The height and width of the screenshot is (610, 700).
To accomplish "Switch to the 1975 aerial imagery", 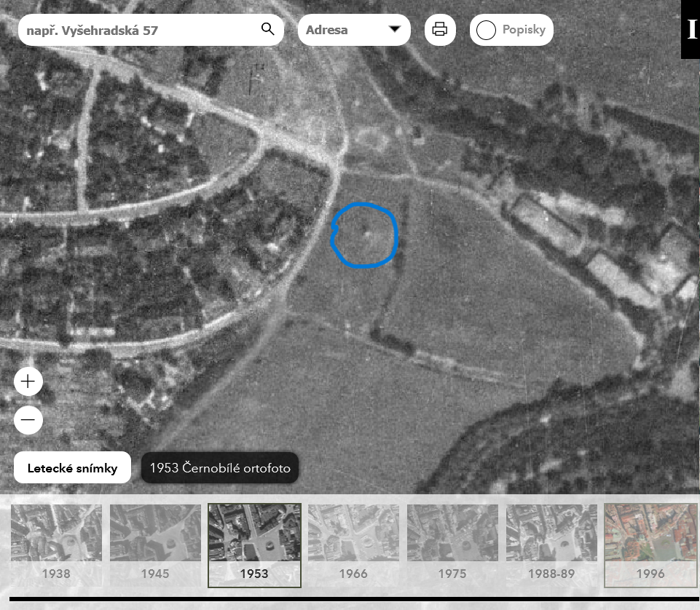I will 452,544.
